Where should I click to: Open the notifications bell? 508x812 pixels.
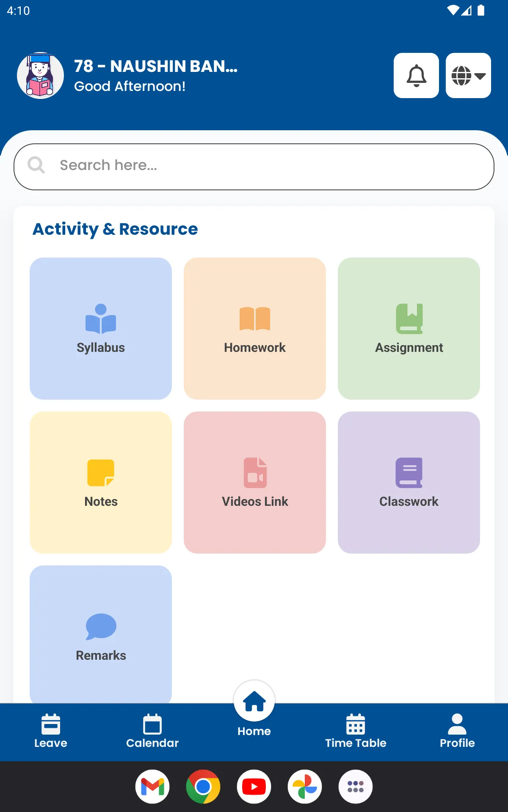pos(416,75)
